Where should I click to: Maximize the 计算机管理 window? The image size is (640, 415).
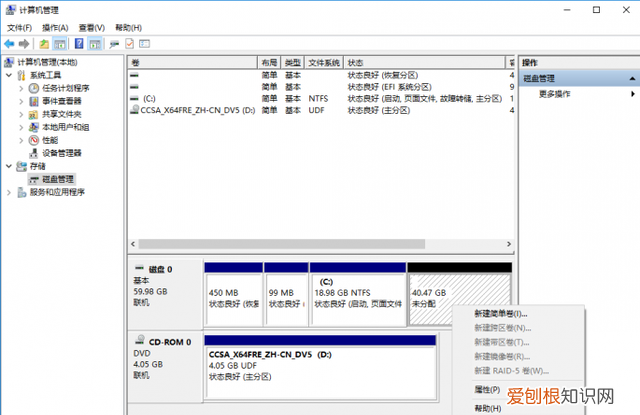pos(596,10)
